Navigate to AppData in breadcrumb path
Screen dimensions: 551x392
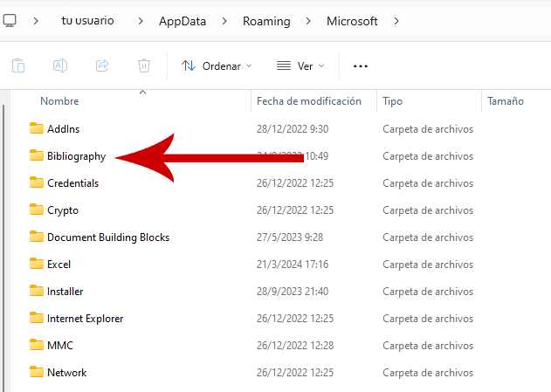pos(182,21)
